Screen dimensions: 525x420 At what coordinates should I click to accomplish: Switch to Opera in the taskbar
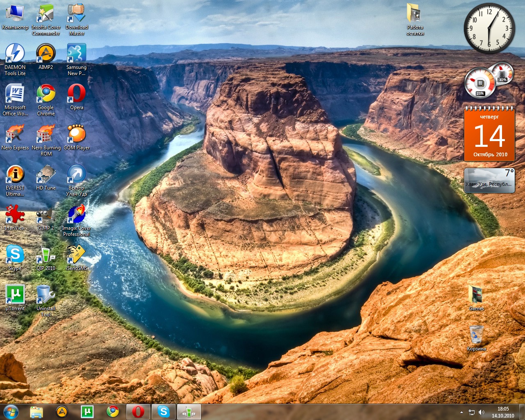138,411
